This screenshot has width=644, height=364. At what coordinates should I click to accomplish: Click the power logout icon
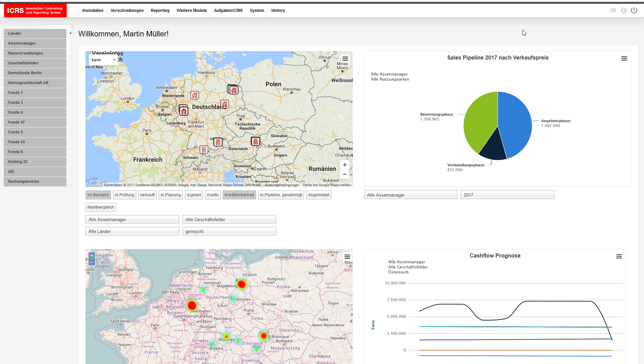(x=634, y=11)
